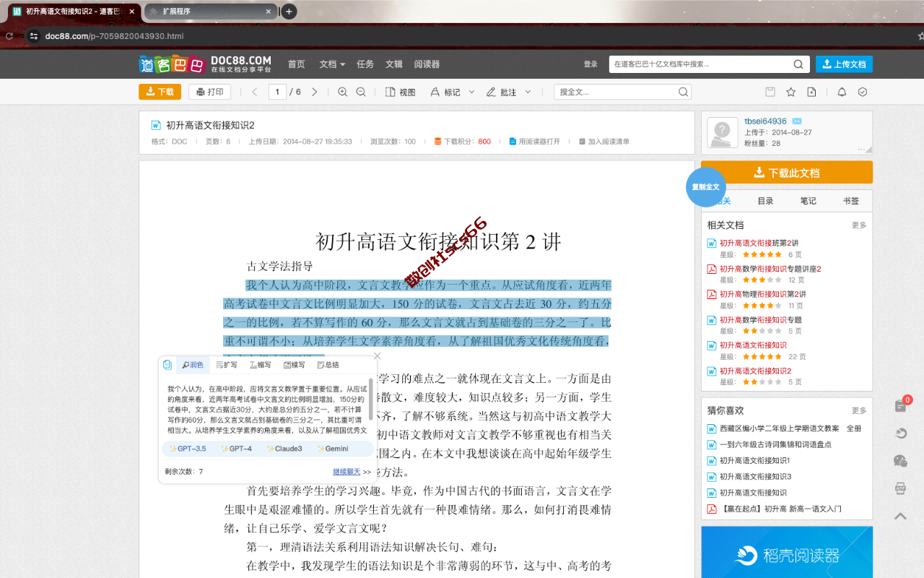The image size is (924, 578).
Task: Open 【赢在起点】初升高 新高一语文入门
Action: click(x=780, y=509)
